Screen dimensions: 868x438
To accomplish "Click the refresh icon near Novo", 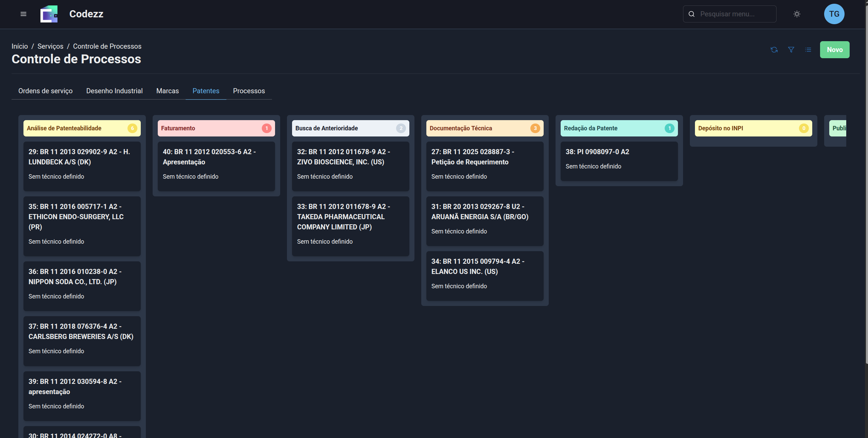I will coord(774,50).
